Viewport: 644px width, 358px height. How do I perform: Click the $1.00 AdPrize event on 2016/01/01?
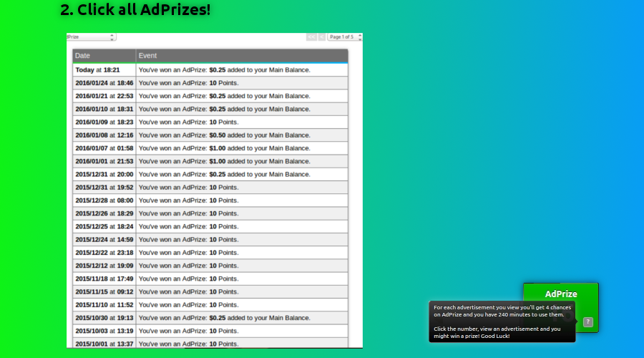(242, 161)
